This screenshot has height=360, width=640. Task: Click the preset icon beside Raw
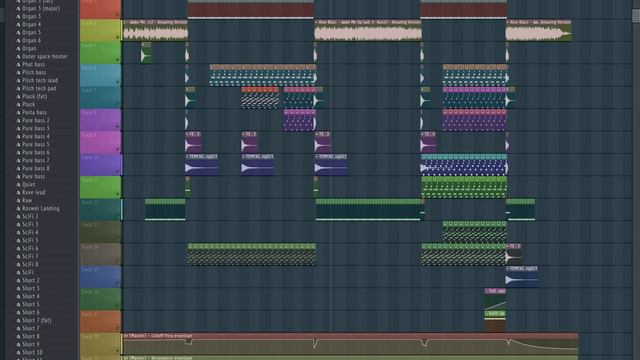click(18, 201)
